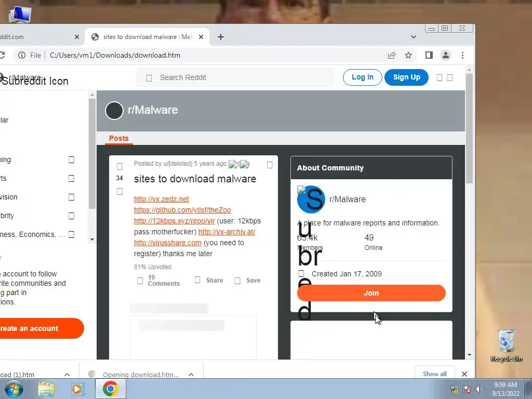532x399 pixels.
Task: Click the Log In button
Action: [362, 77]
